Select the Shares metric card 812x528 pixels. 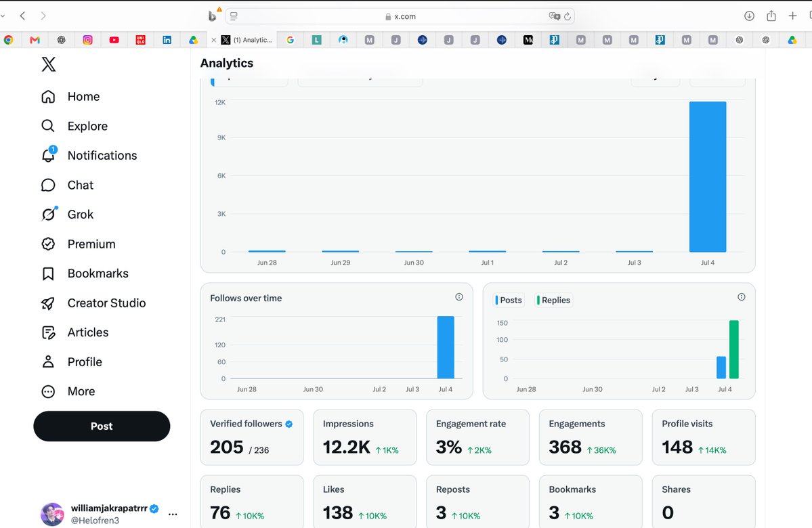click(703, 502)
